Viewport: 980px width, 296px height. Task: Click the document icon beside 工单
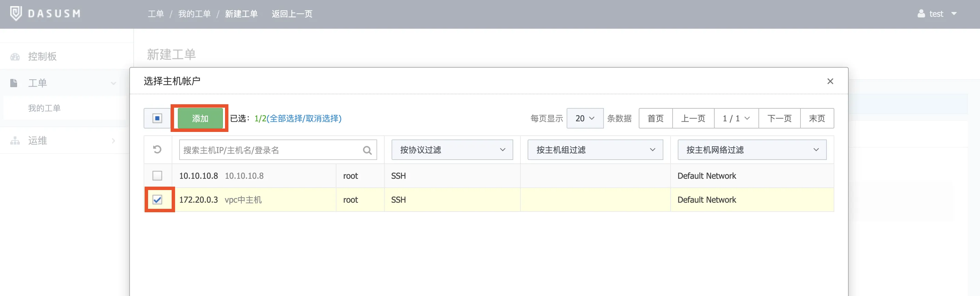14,83
